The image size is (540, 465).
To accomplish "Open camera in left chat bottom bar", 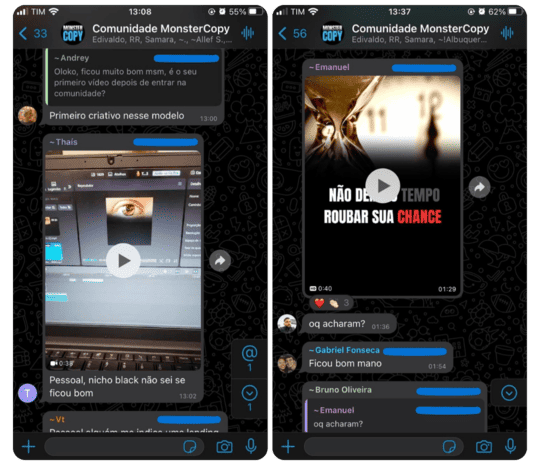I will coord(224,447).
